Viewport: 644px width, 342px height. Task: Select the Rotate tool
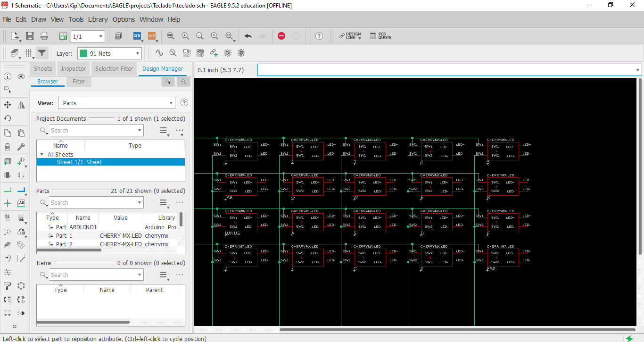pos(8,118)
